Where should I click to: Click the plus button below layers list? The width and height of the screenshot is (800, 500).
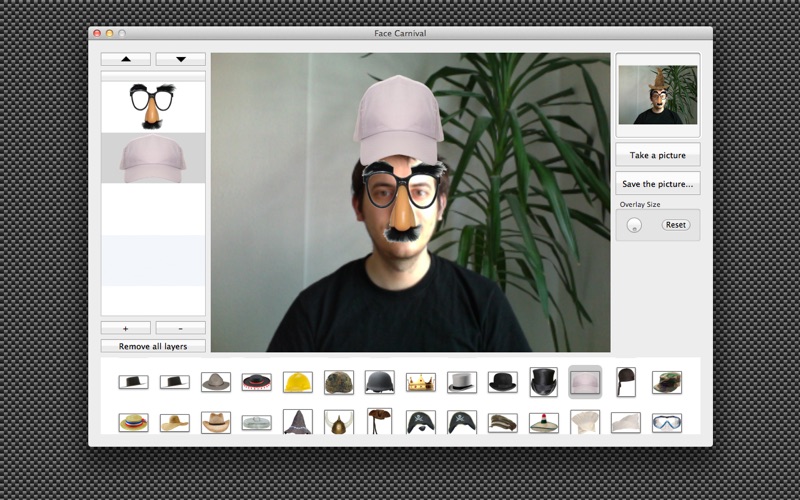126,328
